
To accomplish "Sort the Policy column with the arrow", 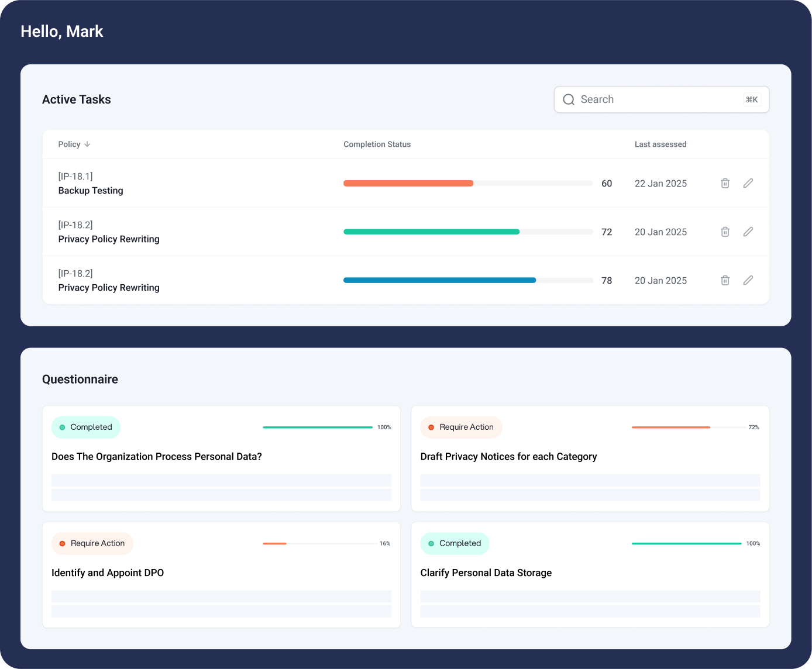I will (87, 144).
